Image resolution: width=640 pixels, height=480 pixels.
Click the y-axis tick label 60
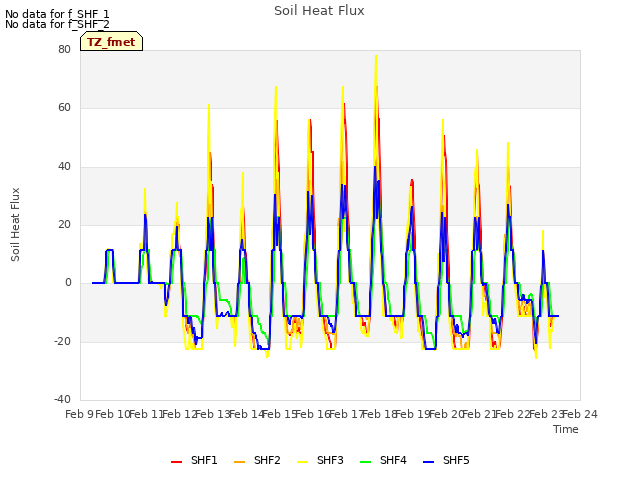click(64, 108)
